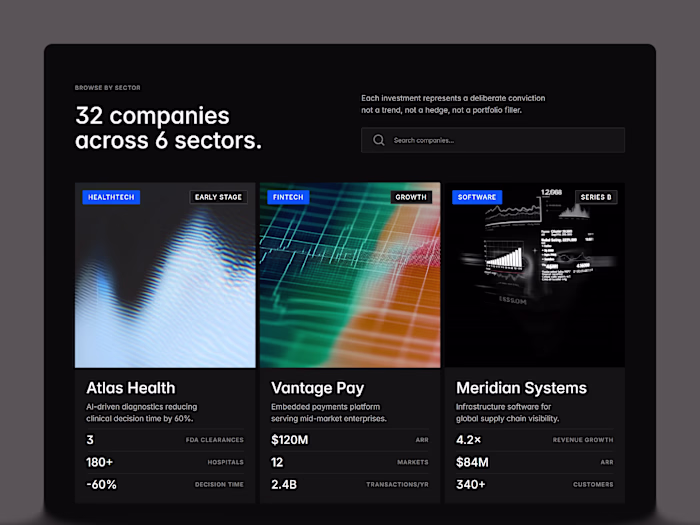Click the 4.2× value
This screenshot has width=700, height=525.
coord(469,440)
